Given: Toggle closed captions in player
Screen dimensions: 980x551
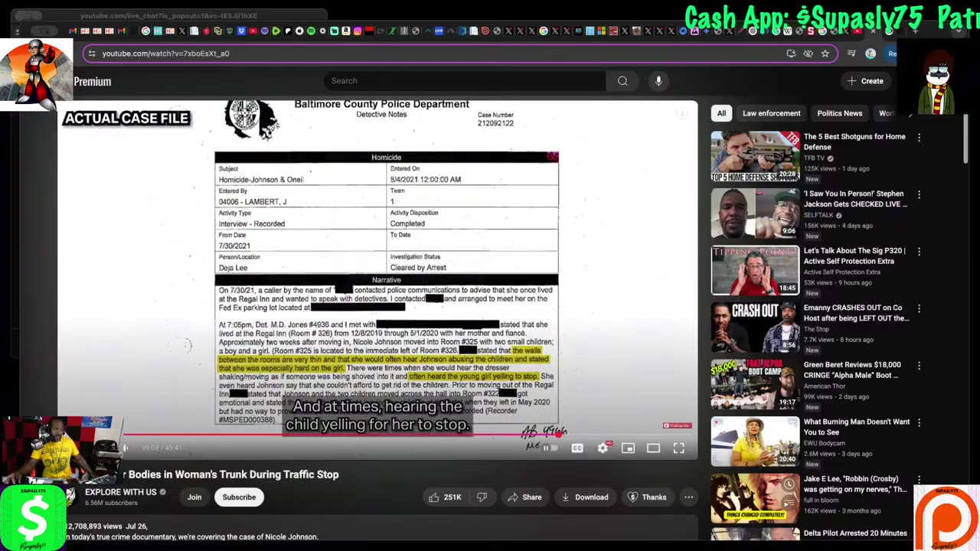Looking at the screenshot, I should [577, 448].
